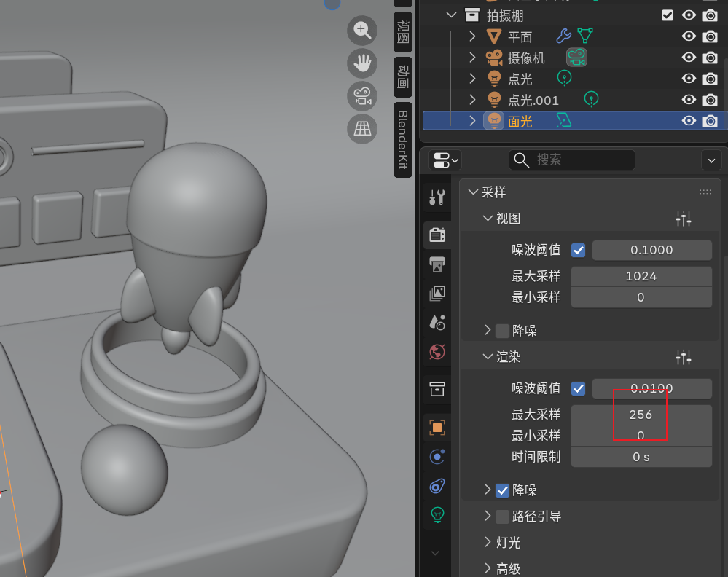Switch perspective/orthographic with the grid icon
Viewport: 728px width, 577px height.
(362, 129)
